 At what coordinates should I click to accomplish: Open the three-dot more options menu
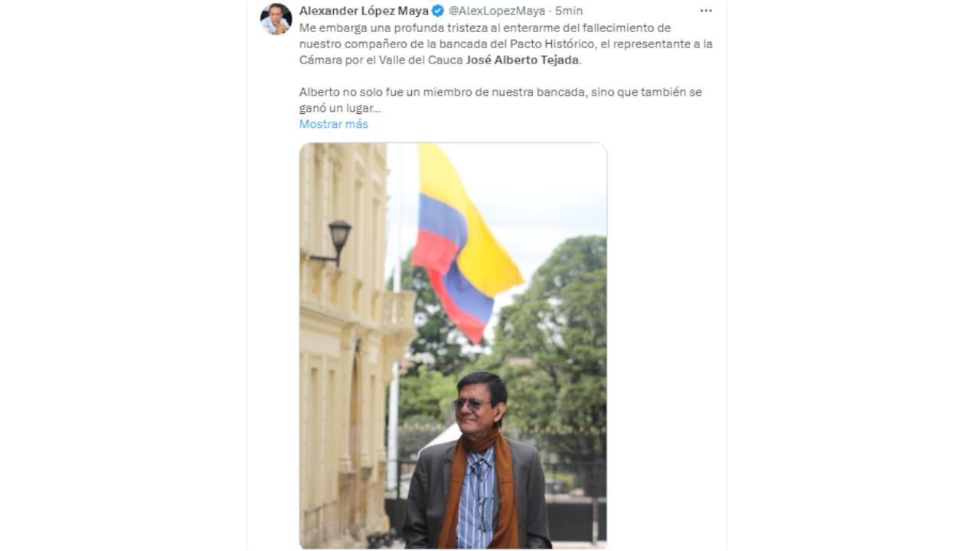point(706,11)
